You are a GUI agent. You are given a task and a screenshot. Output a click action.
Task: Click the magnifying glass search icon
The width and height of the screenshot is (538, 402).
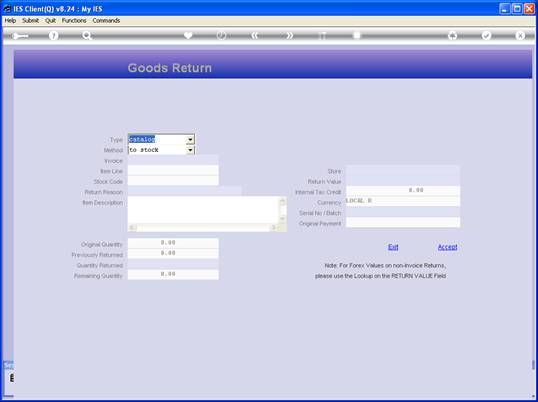87,35
